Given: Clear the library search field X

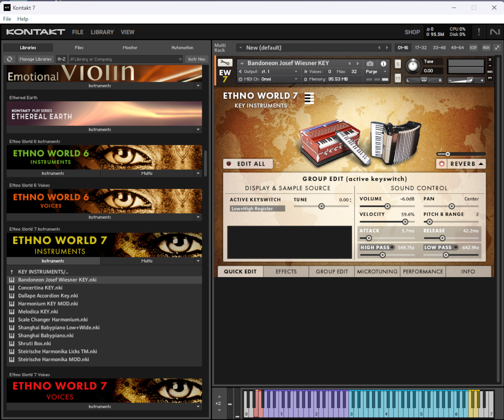Looking at the screenshot, I should 181,59.
